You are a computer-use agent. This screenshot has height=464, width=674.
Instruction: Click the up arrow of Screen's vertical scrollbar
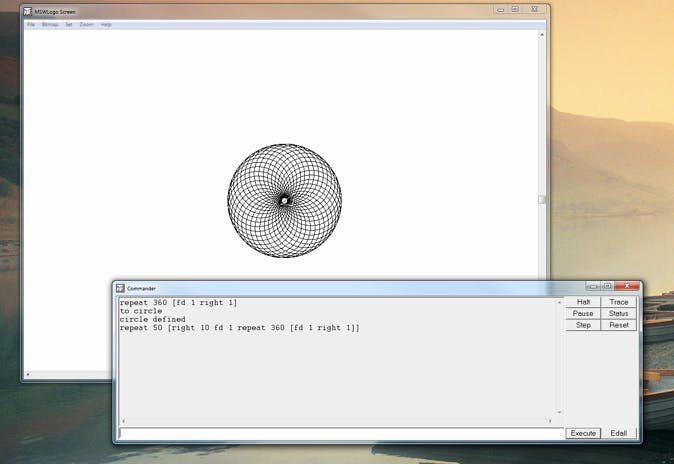[542, 34]
